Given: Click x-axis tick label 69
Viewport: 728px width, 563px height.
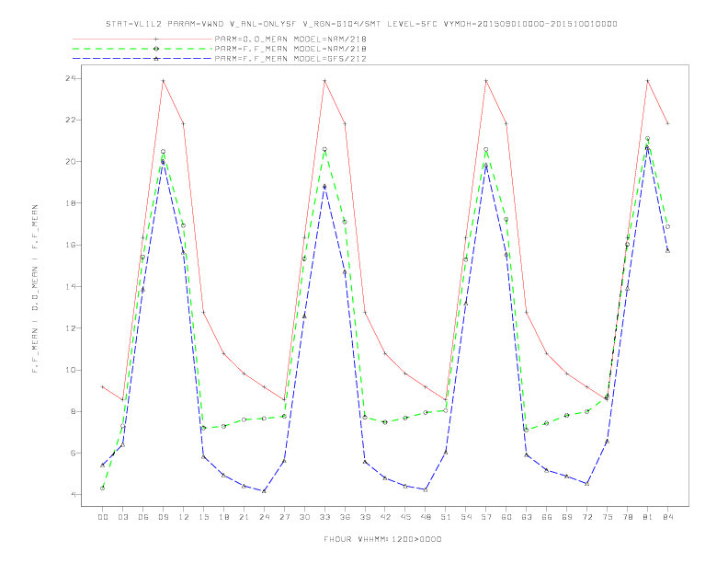Looking at the screenshot, I should pyautogui.click(x=567, y=517).
